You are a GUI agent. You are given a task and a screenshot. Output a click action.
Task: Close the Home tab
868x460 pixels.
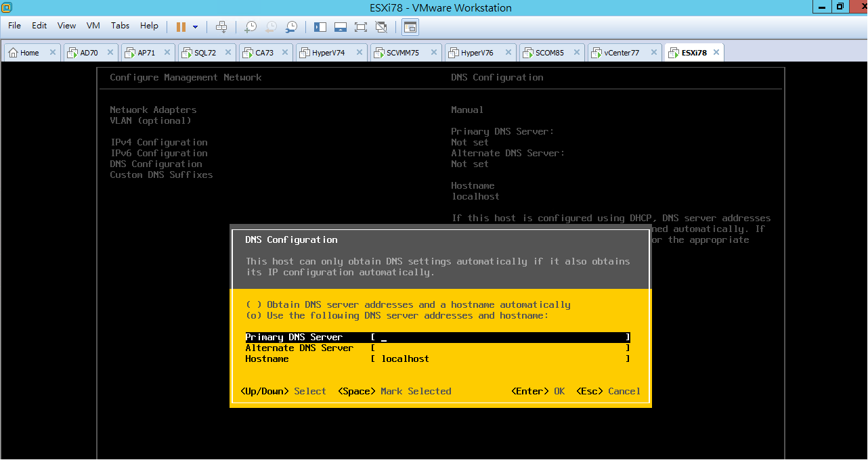point(53,53)
